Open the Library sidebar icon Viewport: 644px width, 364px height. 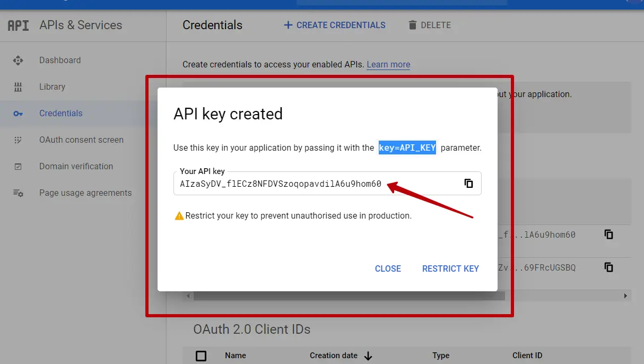(18, 86)
